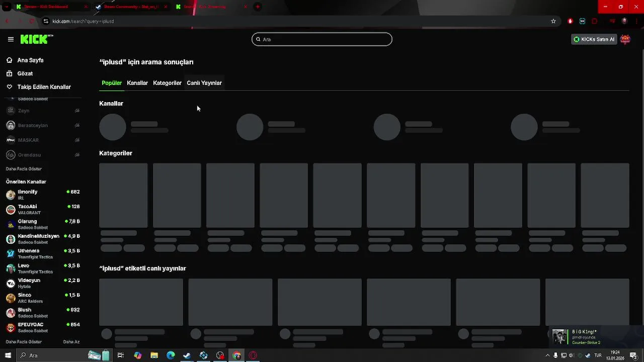Open the Kick hamburger sidebar menu
Viewport: 644px width, 362px height.
pos(11,39)
